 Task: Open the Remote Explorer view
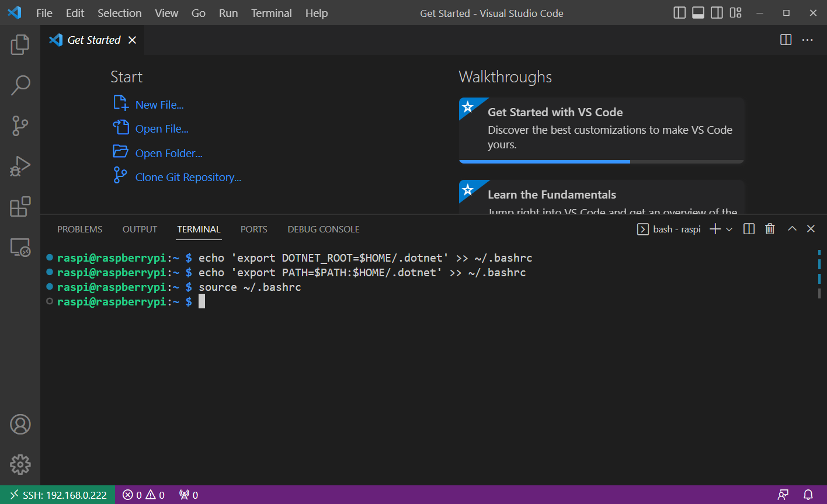click(x=20, y=248)
